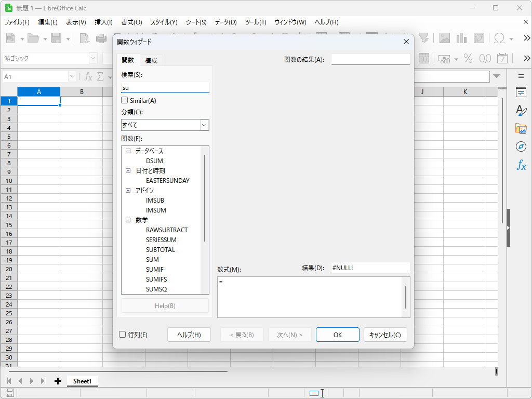This screenshot has height=399, width=532.
Task: Insert a chart using the toolbar icon
Action: coord(462,38)
